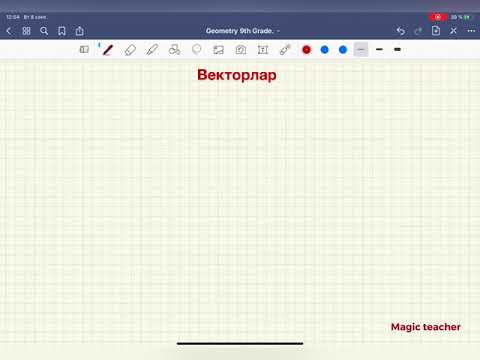Screen dimensions: 480x360
Task: Select the Shapes tool
Action: (174, 50)
